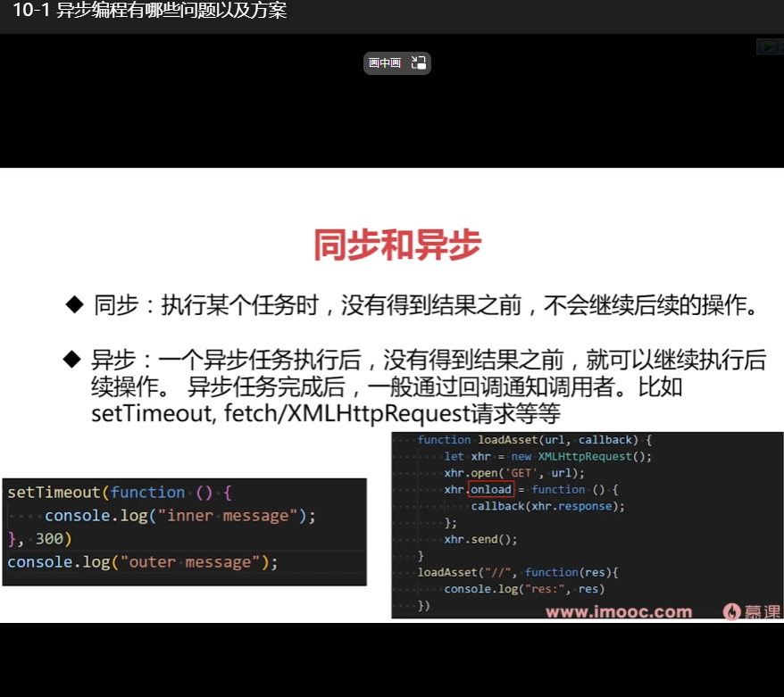Click the 画中画 label in floating toolbar
784x697 pixels.
pyautogui.click(x=385, y=62)
